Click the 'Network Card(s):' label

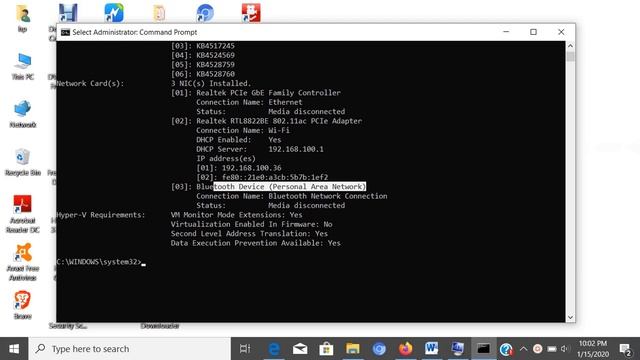coord(90,83)
